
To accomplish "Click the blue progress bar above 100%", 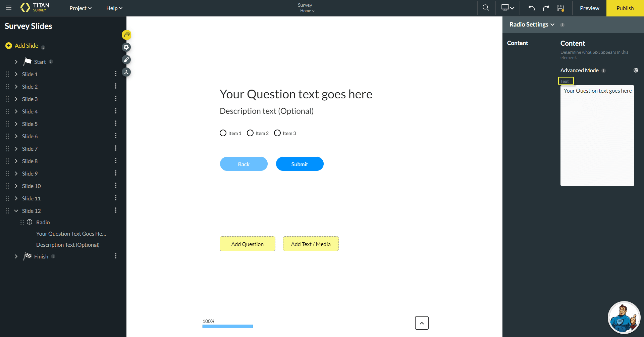I will (x=227, y=326).
